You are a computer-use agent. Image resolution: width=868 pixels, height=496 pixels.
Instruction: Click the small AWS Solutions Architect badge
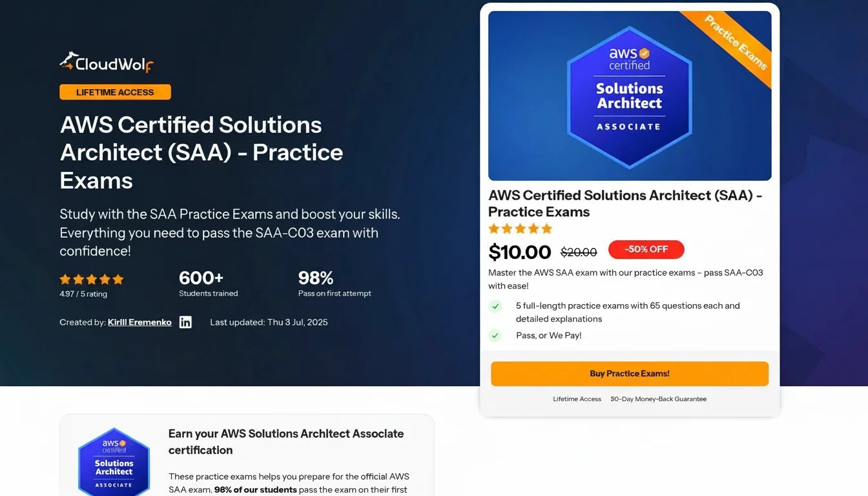coord(114,461)
